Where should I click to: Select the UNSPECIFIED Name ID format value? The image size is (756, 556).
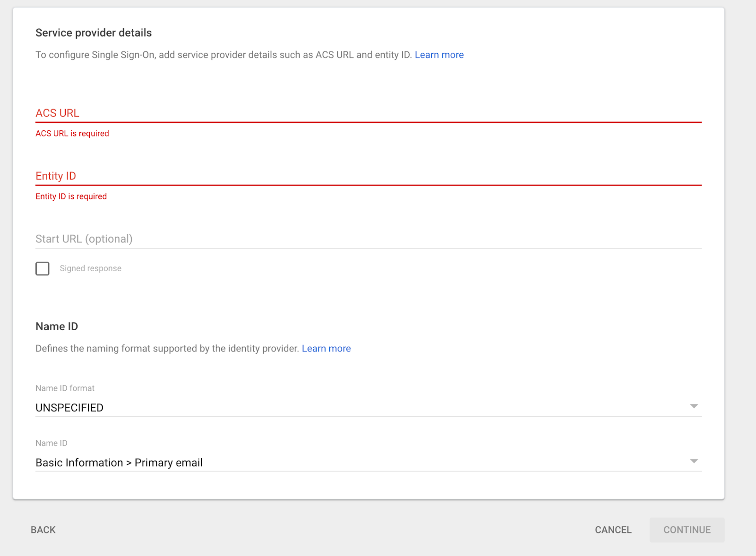point(69,407)
